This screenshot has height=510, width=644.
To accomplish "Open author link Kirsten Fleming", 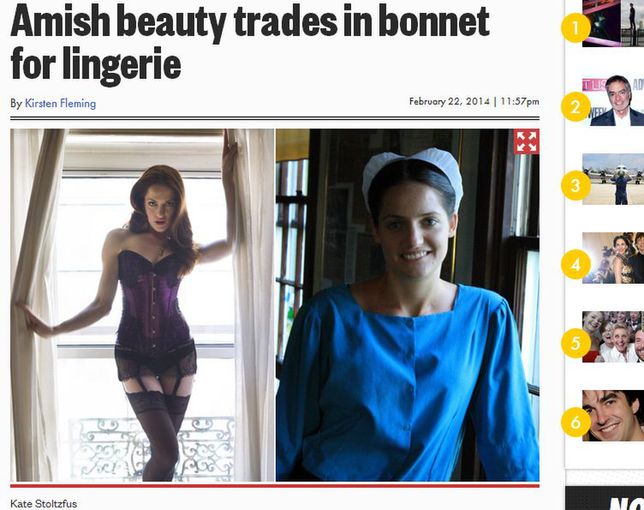I will (x=60, y=103).
